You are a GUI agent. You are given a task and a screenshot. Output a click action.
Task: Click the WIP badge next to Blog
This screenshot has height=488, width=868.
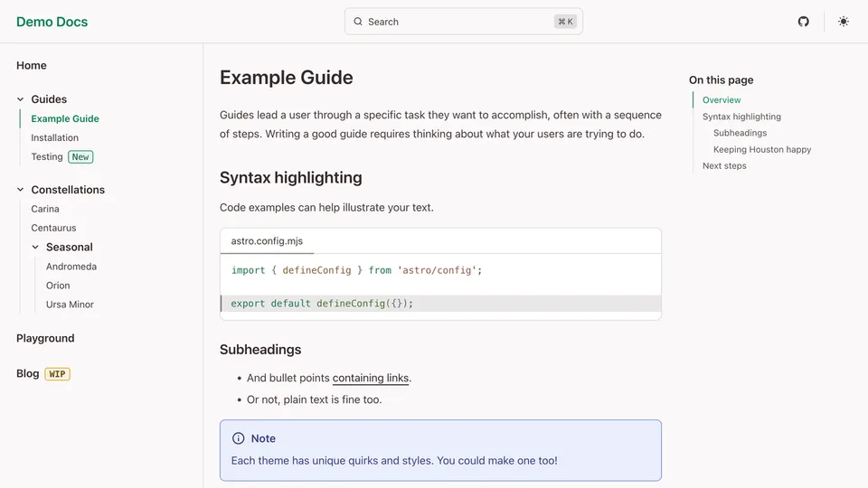pos(57,374)
